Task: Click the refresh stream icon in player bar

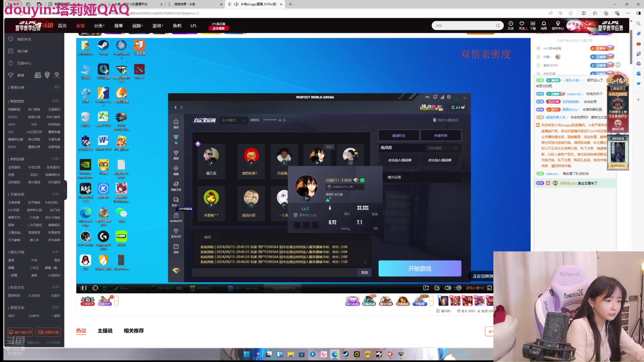Action: (x=95, y=288)
